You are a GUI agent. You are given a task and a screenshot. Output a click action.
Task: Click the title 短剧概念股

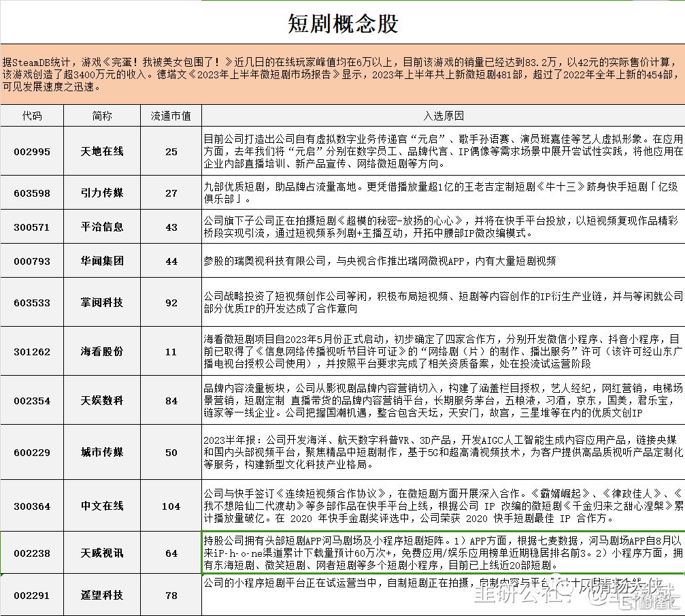343,24
